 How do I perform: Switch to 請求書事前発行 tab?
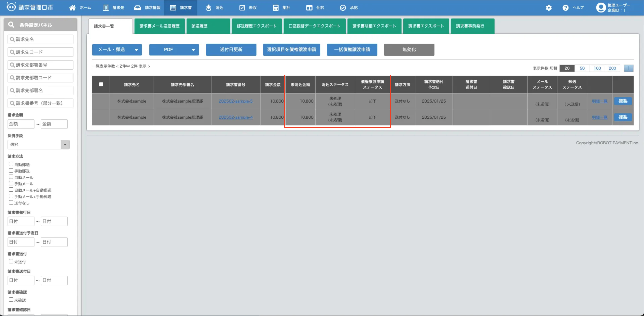[x=473, y=26]
